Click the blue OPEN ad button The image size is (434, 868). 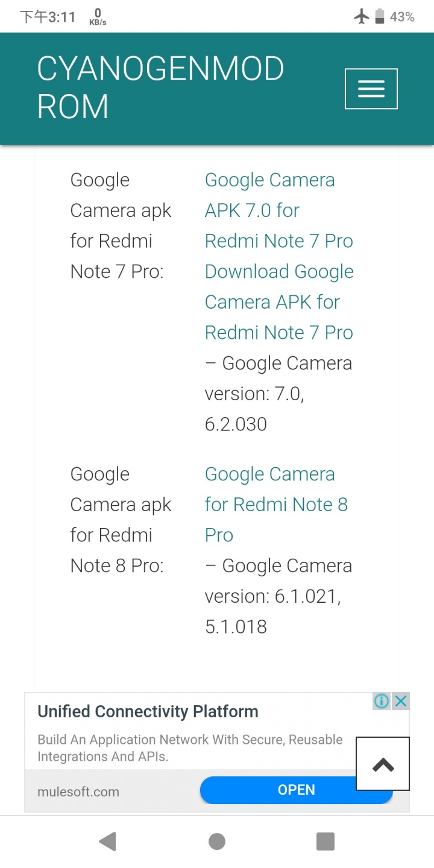[296, 790]
